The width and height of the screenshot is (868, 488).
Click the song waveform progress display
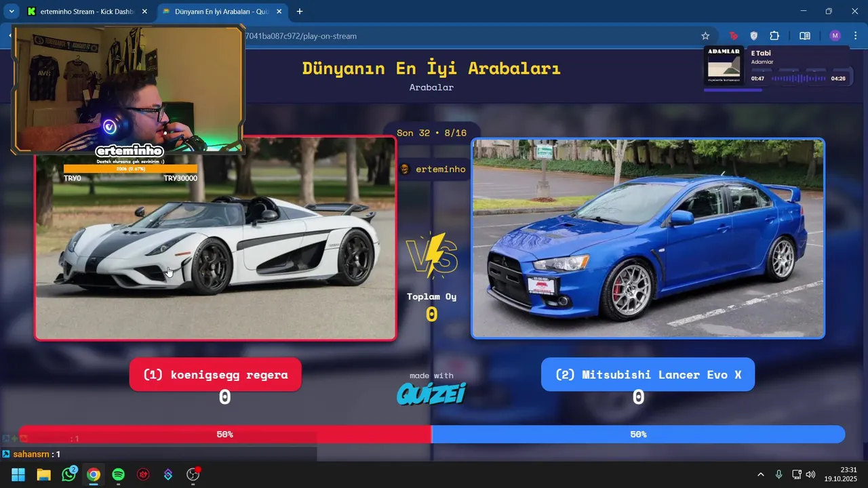[x=797, y=79]
